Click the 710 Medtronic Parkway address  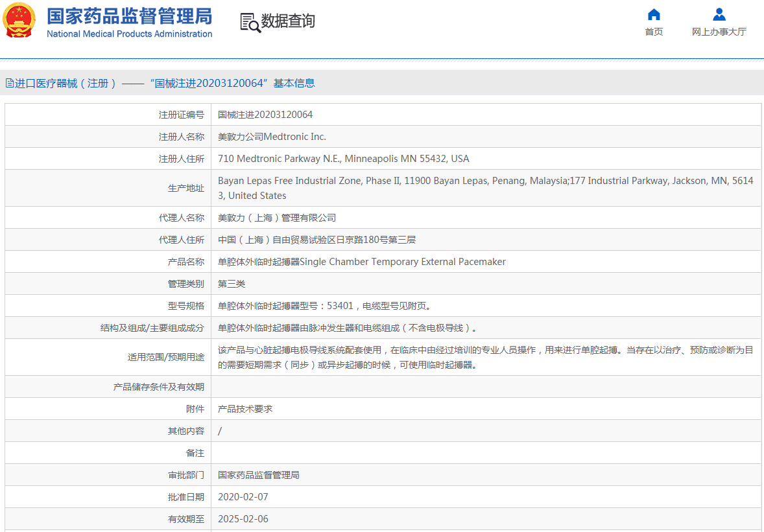pyautogui.click(x=343, y=159)
